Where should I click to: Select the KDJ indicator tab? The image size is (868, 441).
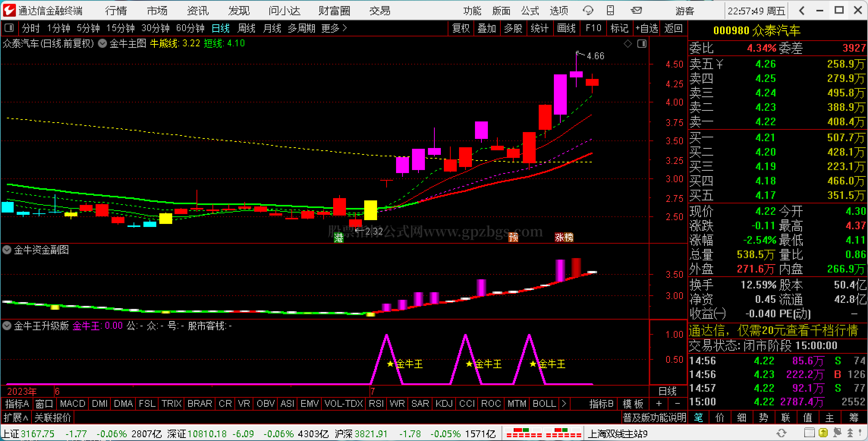tap(444, 403)
